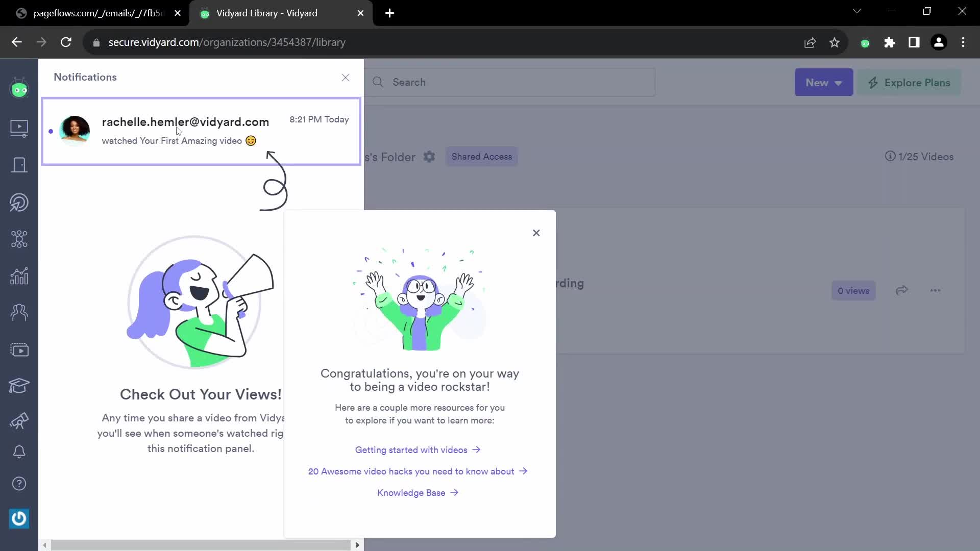Click the Vidyard logo icon at bottom

18,518
